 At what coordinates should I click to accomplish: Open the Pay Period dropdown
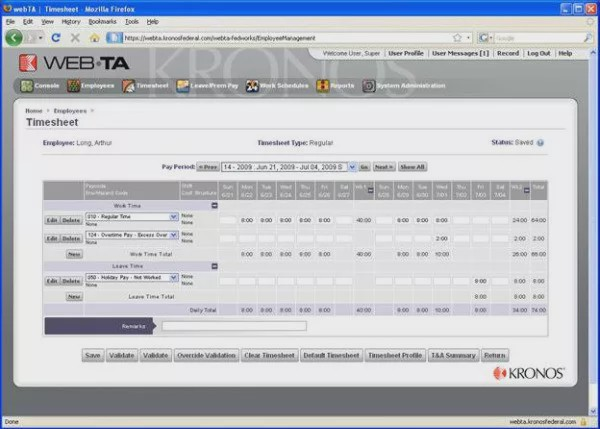pyautogui.click(x=352, y=167)
